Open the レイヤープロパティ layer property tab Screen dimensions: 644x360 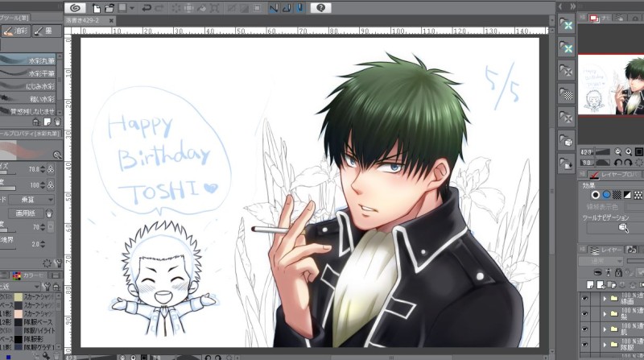613,175
